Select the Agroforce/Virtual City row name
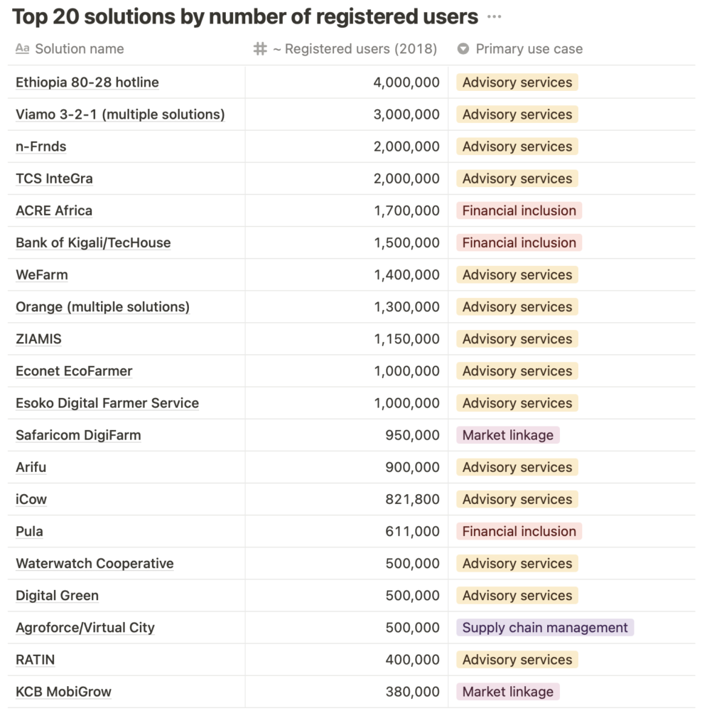 (85, 627)
